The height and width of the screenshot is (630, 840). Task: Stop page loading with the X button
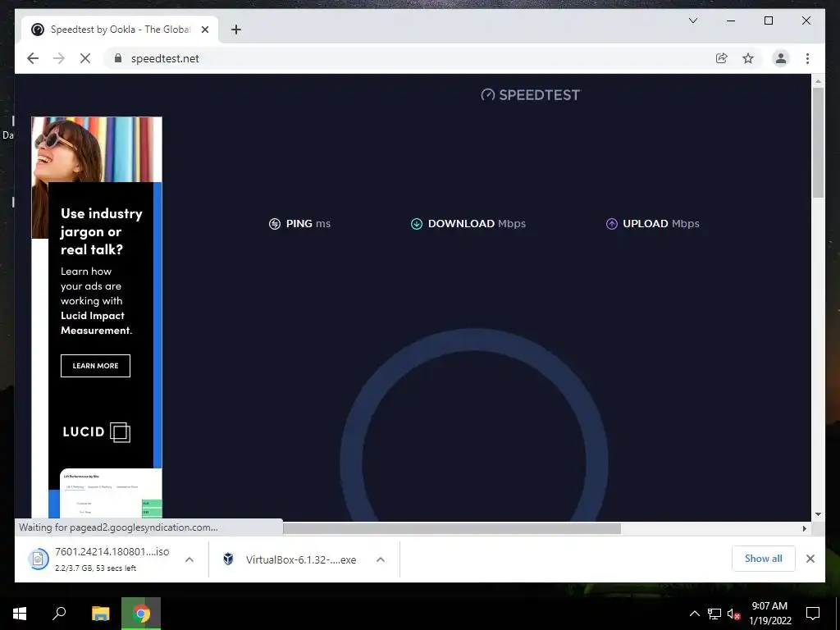85,58
